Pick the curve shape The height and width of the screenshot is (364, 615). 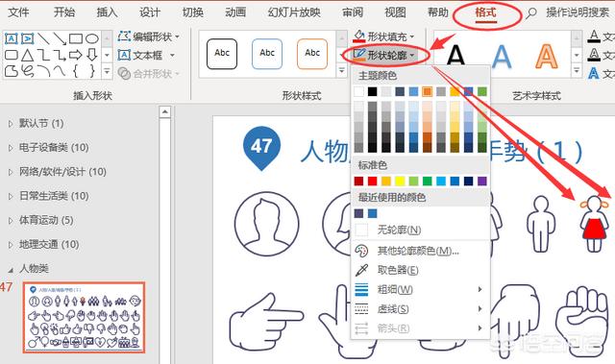point(60,71)
